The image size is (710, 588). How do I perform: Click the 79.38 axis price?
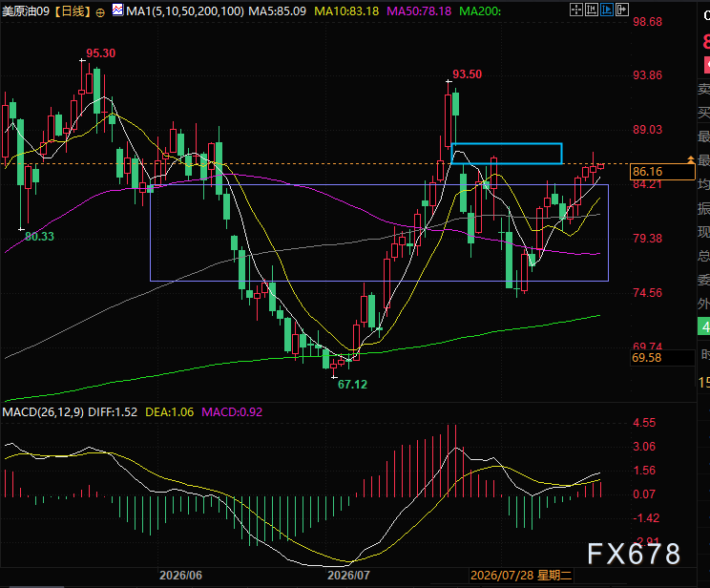[x=648, y=239]
